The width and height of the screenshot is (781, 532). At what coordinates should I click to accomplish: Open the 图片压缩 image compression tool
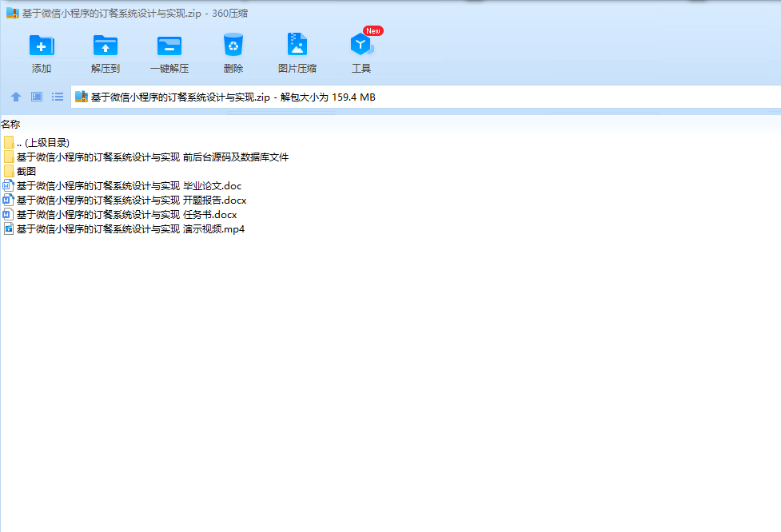coord(297,44)
